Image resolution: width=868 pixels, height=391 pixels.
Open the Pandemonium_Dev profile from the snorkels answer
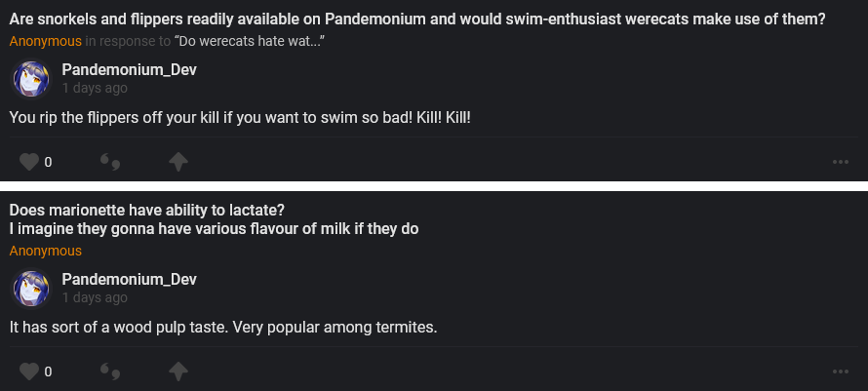click(x=129, y=69)
